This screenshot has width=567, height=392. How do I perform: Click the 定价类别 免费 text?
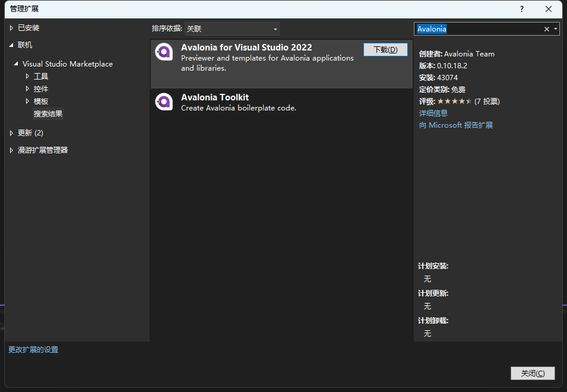click(x=442, y=90)
